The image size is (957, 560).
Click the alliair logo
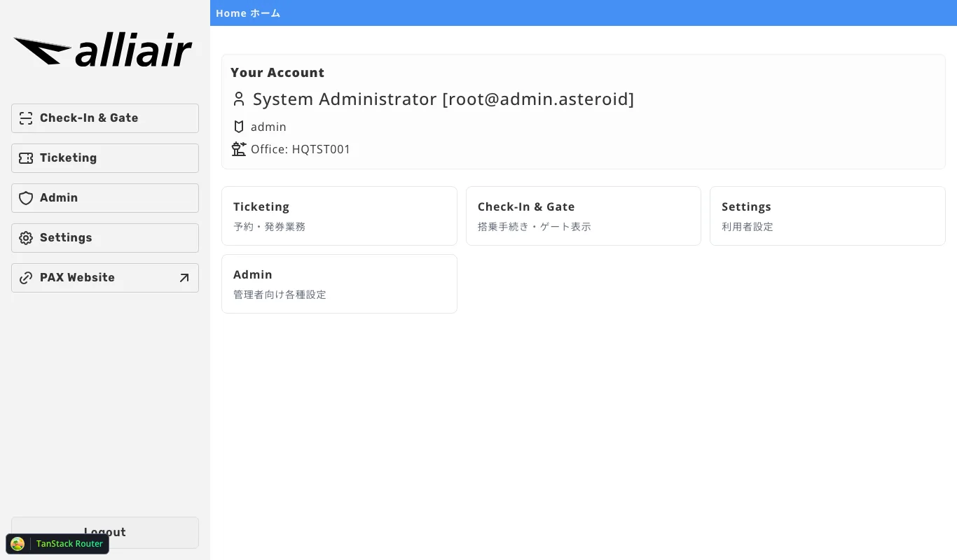(x=103, y=52)
